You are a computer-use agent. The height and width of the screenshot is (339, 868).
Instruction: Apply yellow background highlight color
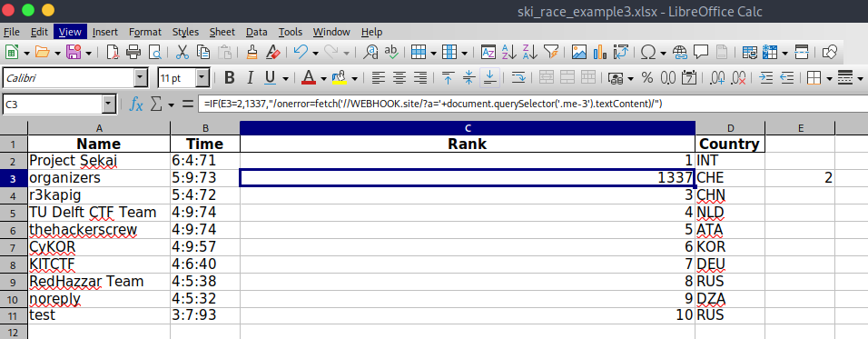click(339, 78)
